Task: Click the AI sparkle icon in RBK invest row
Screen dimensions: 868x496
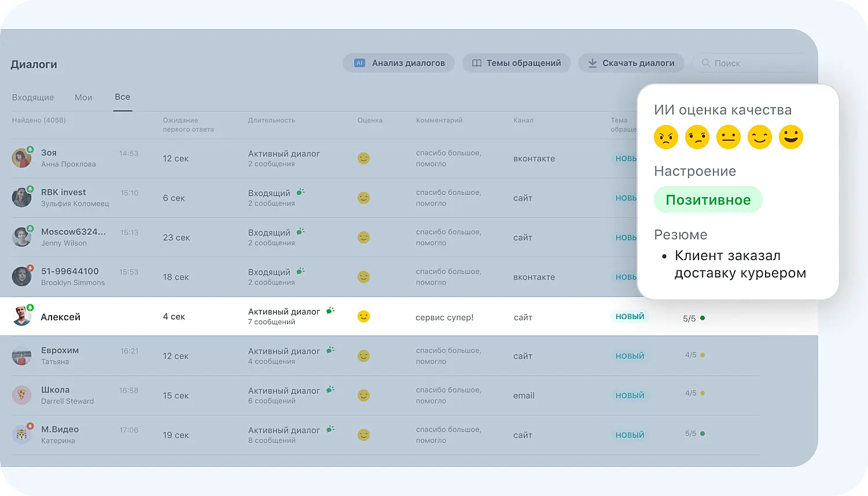Action: 300,192
